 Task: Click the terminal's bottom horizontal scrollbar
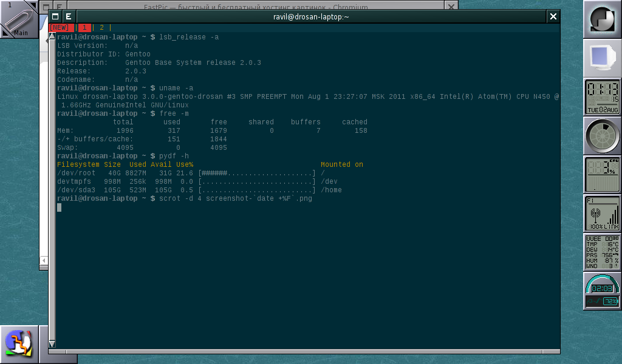point(304,352)
